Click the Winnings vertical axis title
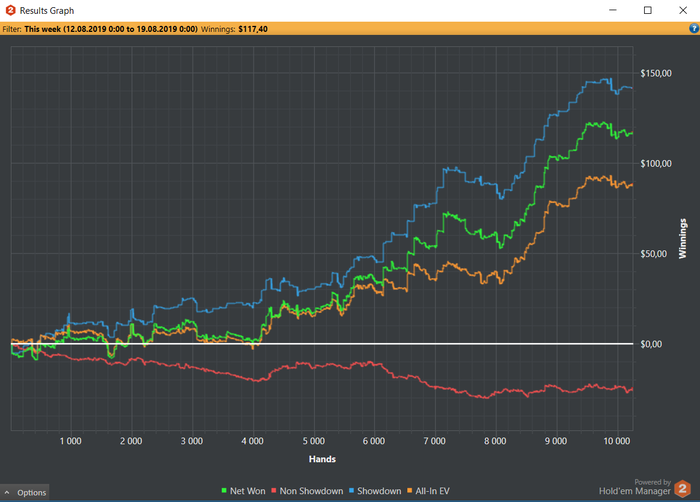The width and height of the screenshot is (700, 502). pyautogui.click(x=682, y=238)
